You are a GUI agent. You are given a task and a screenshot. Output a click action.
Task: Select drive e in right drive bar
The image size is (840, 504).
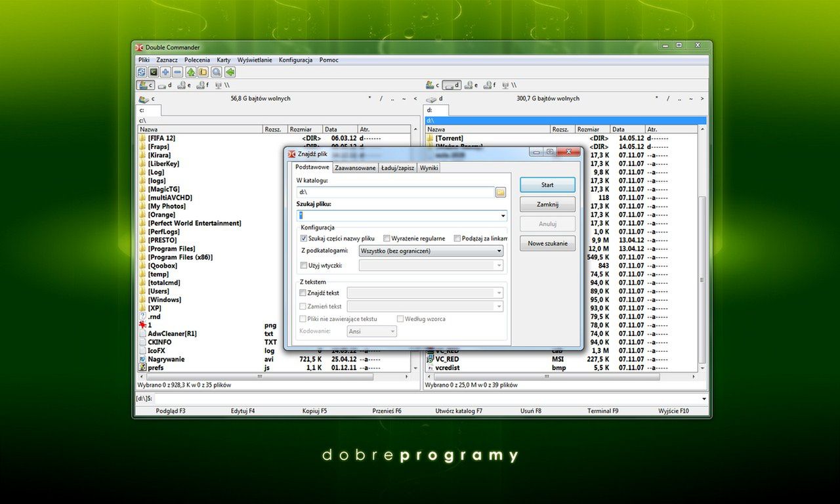coord(471,85)
